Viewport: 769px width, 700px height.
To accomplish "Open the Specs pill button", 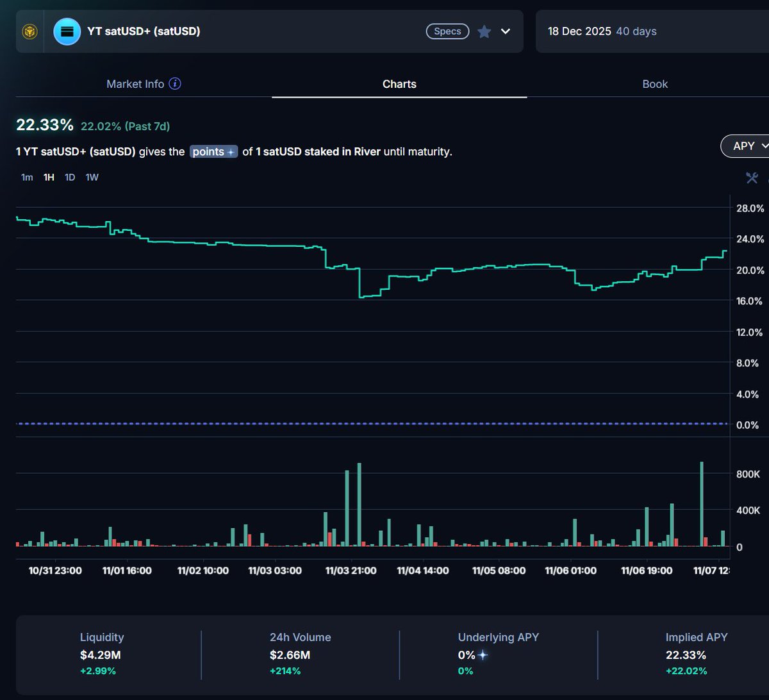I will [448, 31].
